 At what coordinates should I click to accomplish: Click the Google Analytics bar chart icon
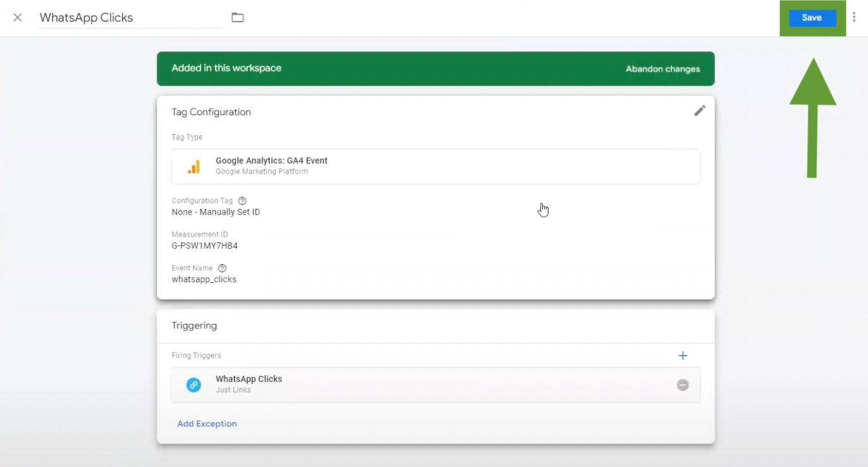tap(194, 166)
